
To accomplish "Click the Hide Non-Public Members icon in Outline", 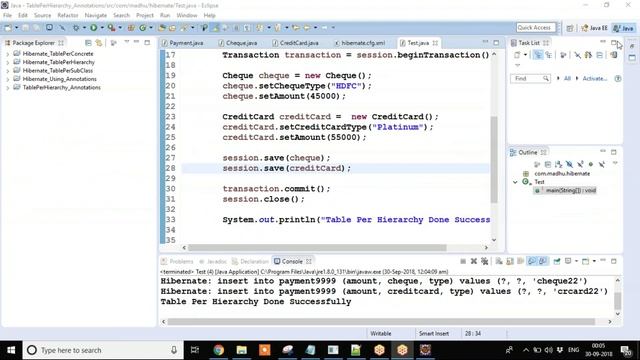I will point(591,164).
